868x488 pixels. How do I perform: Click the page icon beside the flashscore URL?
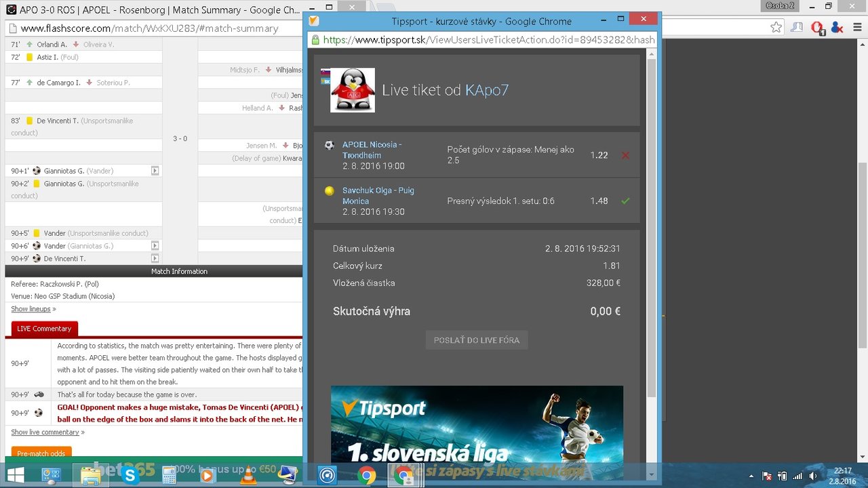(12, 28)
